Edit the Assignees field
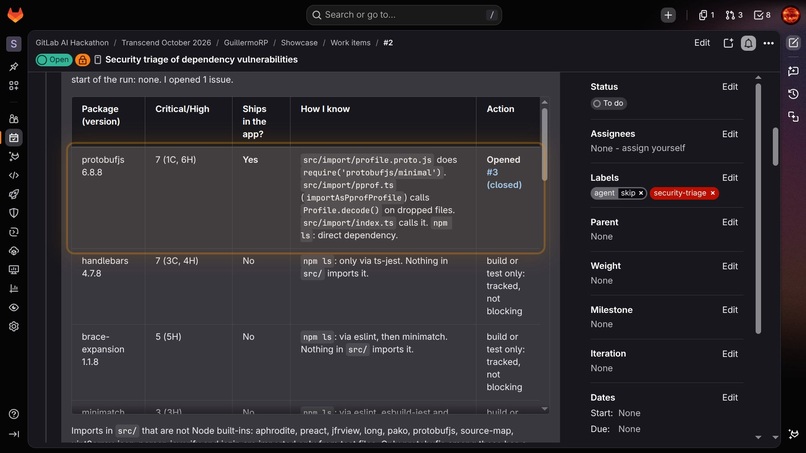Viewport: 806px width, 453px height. pyautogui.click(x=729, y=134)
